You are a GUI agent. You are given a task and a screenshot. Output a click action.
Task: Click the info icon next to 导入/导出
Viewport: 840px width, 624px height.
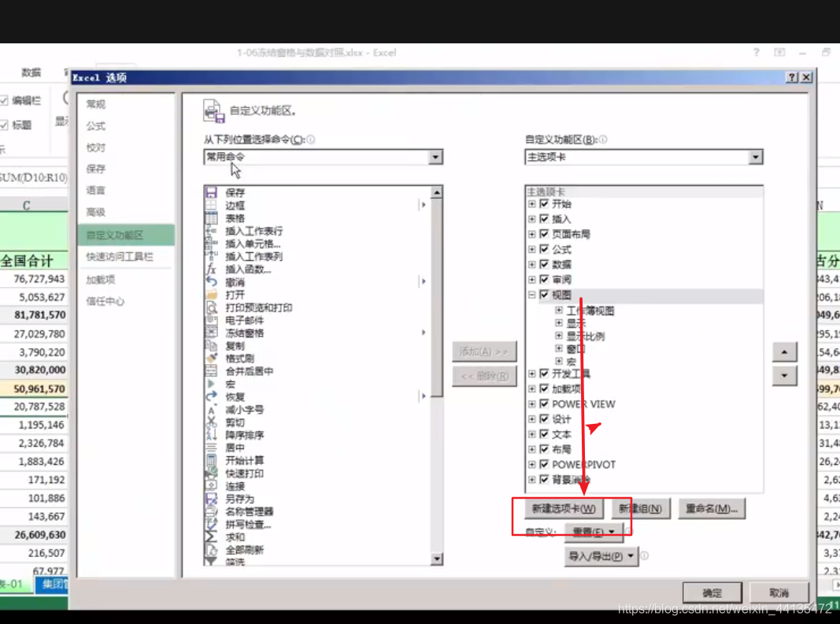[x=645, y=556]
